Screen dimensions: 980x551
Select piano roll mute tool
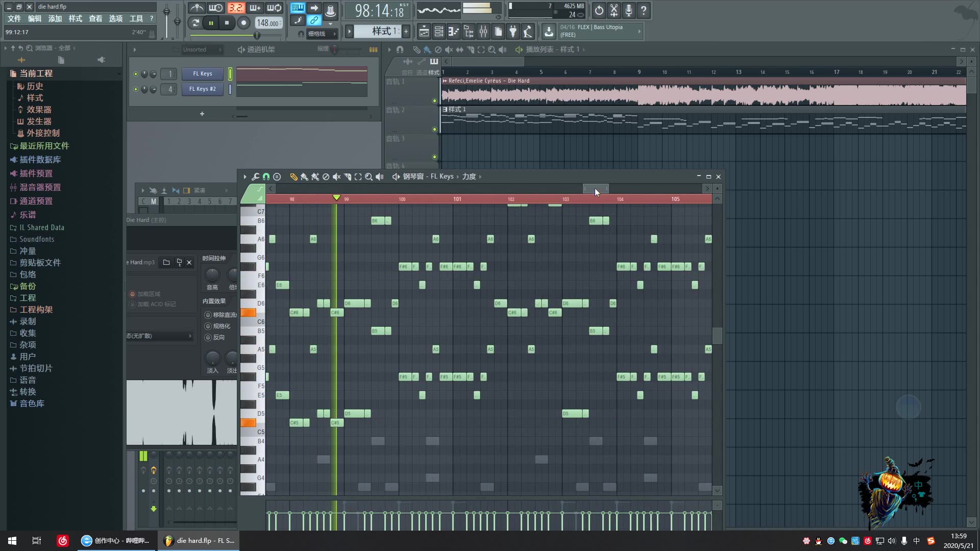click(x=336, y=177)
